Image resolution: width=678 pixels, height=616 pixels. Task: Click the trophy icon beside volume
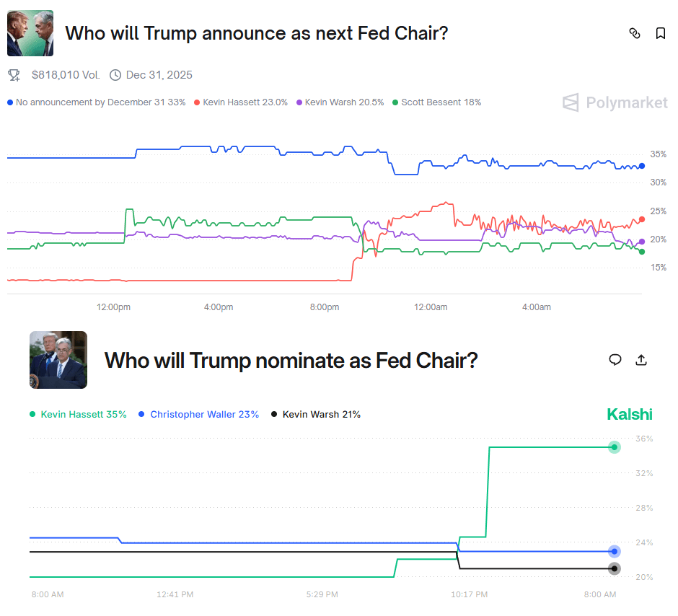click(14, 75)
